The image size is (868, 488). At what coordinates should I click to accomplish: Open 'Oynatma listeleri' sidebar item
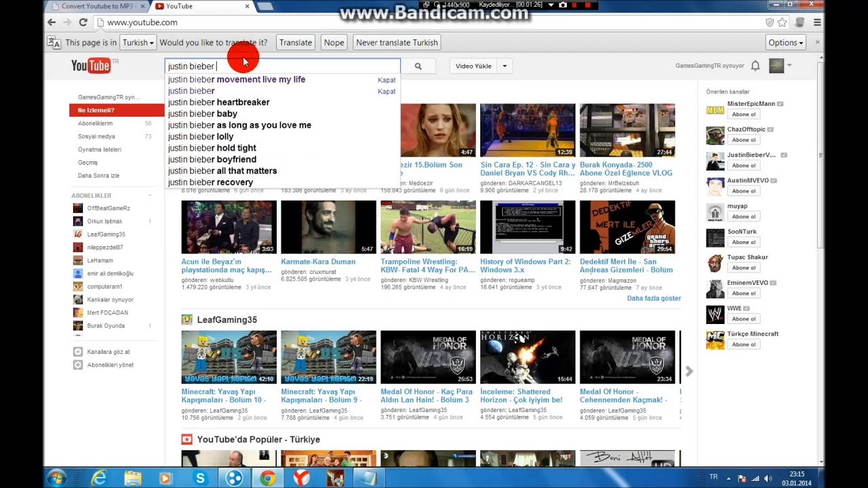[x=100, y=149]
